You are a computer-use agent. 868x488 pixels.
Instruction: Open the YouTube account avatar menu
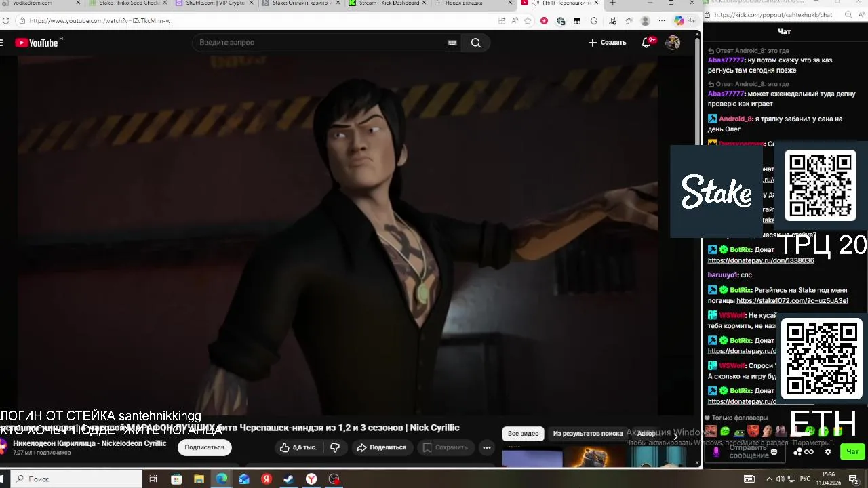(x=673, y=43)
